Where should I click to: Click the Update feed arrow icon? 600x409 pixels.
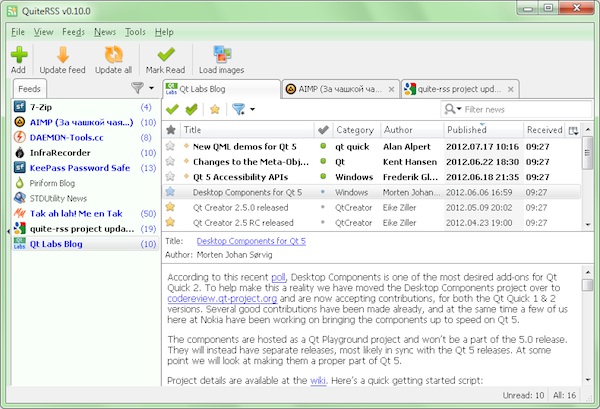coord(63,55)
